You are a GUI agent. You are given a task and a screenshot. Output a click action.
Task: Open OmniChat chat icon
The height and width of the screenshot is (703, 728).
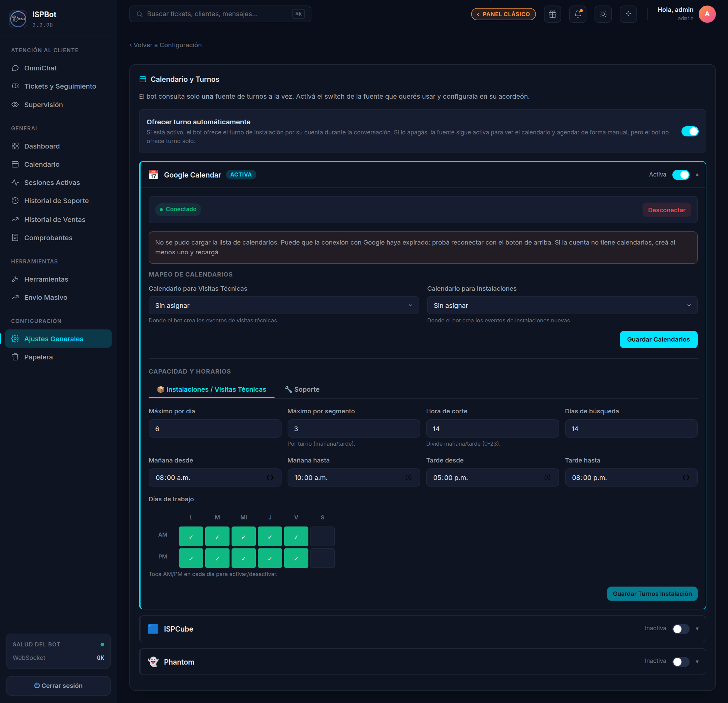click(15, 68)
